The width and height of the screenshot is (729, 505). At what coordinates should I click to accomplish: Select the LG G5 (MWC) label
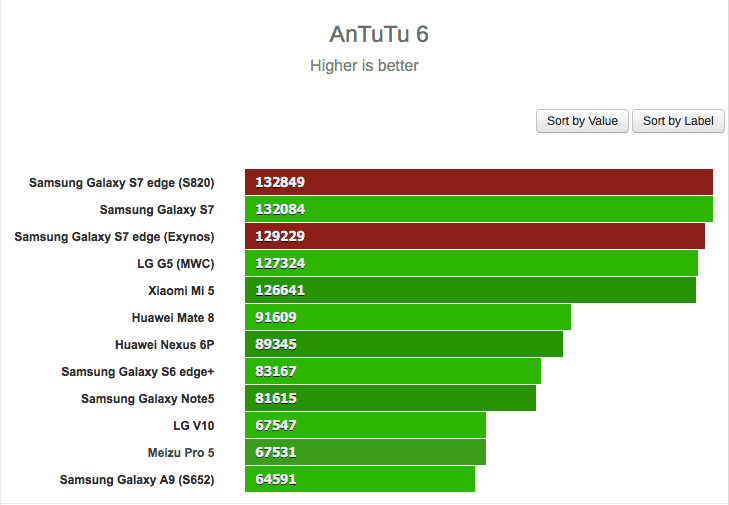tap(175, 264)
